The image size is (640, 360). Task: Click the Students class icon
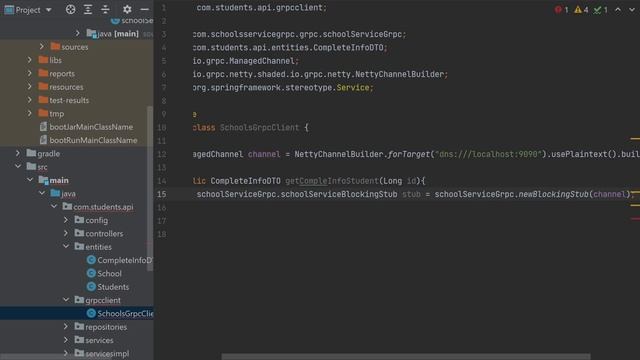pyautogui.click(x=91, y=287)
